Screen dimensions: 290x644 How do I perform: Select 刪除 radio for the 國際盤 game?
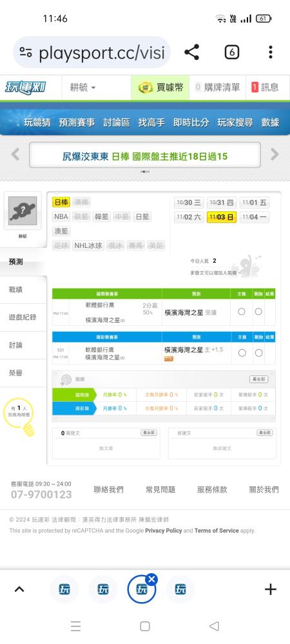coord(258,312)
